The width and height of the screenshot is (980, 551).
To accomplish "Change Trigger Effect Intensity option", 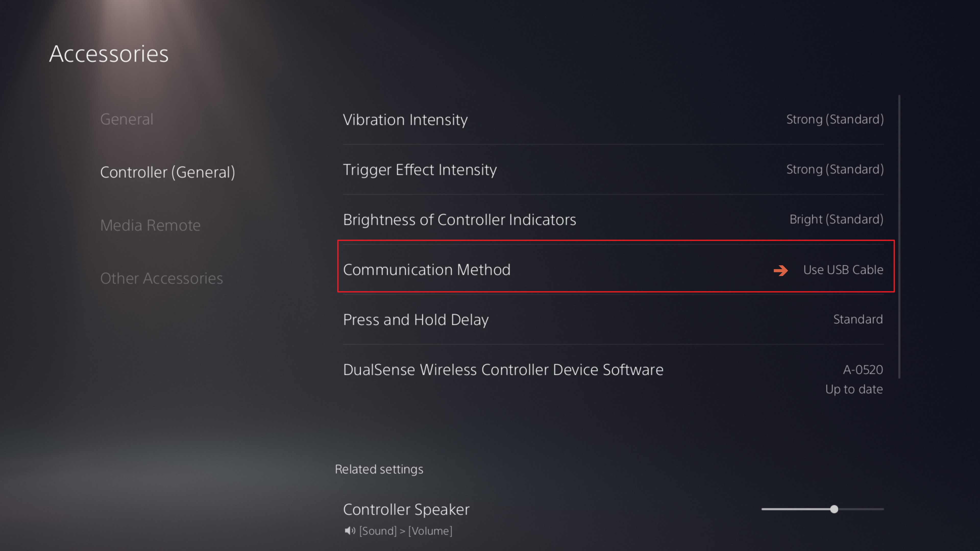I will pos(613,170).
